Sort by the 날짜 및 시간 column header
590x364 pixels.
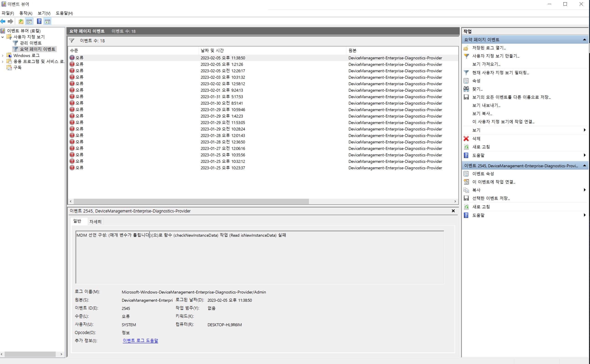tap(273, 51)
